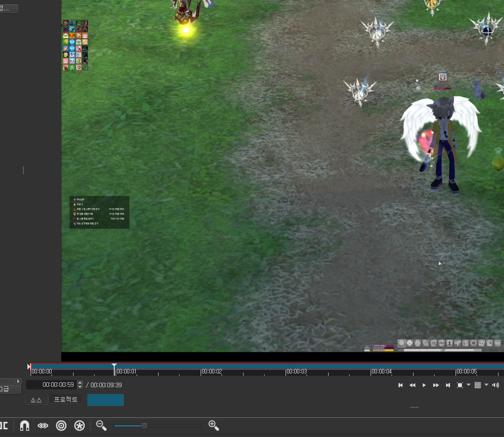Click the 00:00:04 mark on the ruler
Viewport: 504px width, 437px height.
click(x=381, y=371)
